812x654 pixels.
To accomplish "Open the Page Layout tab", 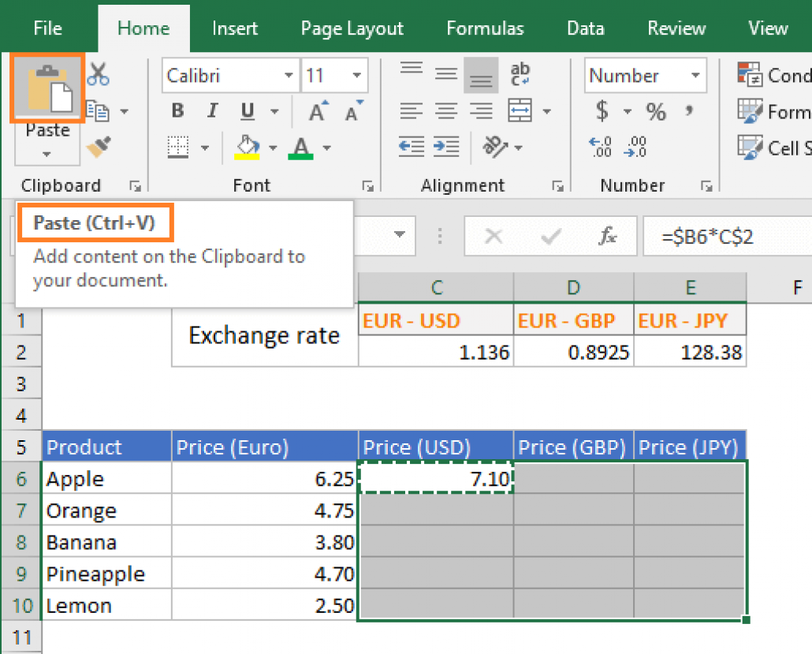I will pyautogui.click(x=352, y=28).
